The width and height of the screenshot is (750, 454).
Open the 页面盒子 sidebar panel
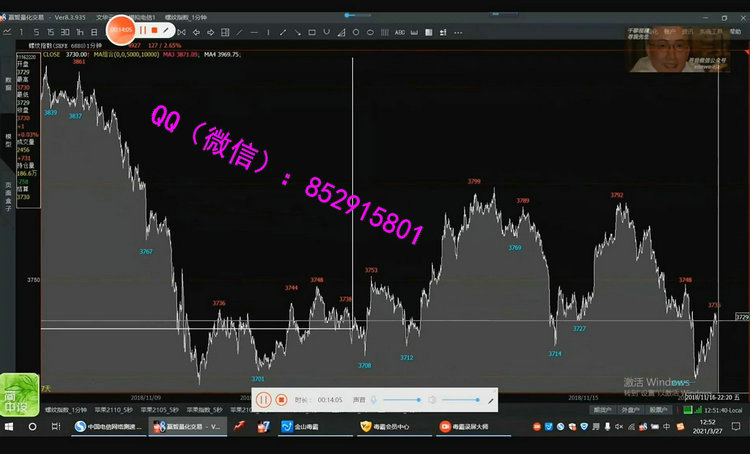pyautogui.click(x=8, y=193)
